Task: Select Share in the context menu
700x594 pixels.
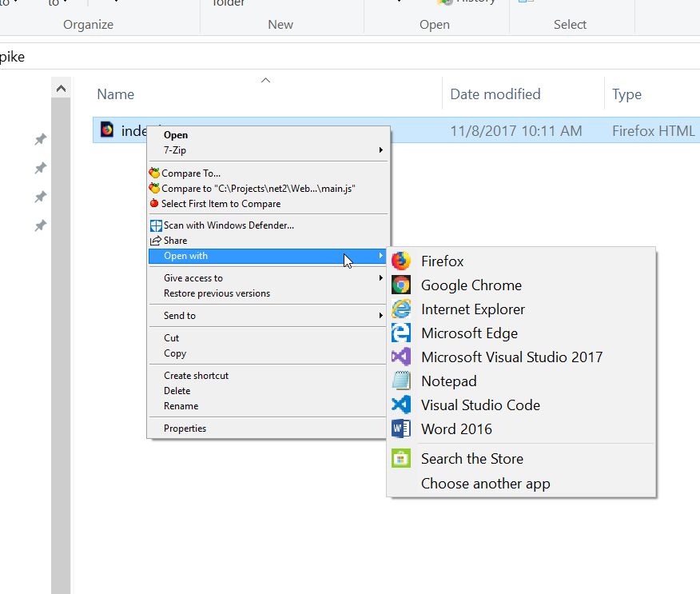Action: coord(268,241)
